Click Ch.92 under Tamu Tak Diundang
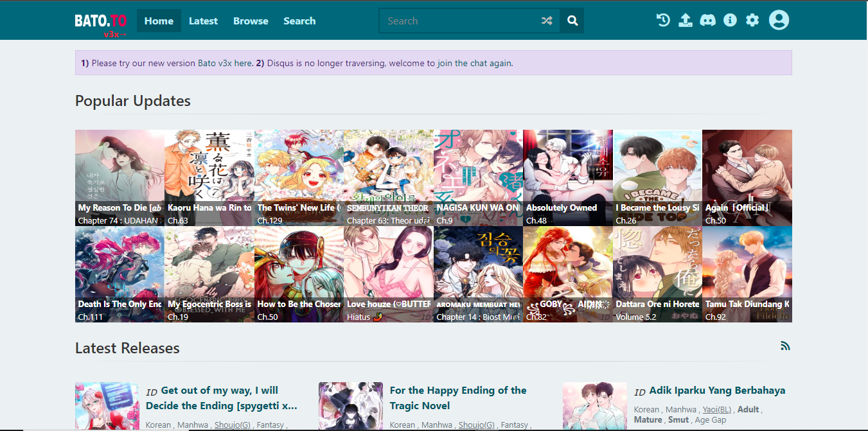This screenshot has height=431, width=868. coord(716,317)
